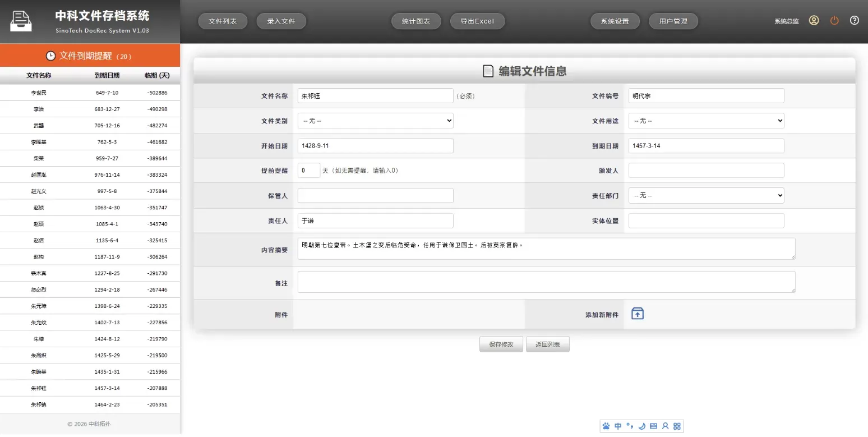Click the clock icon in 文件到期提醒 header
This screenshot has width=868, height=437.
pyautogui.click(x=50, y=56)
